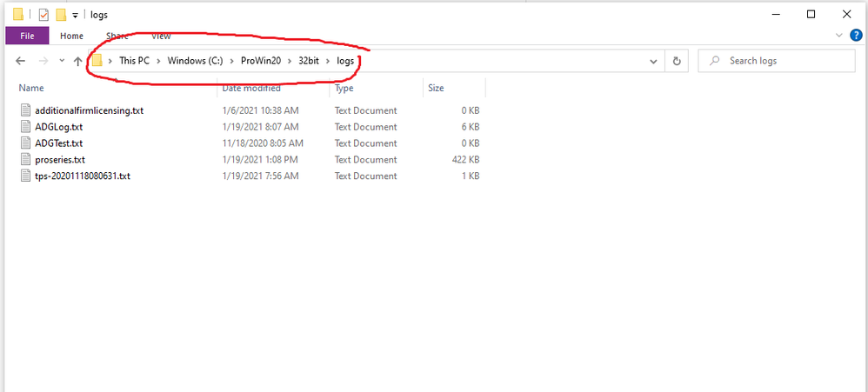Sort files by the Name column header
The height and width of the screenshot is (392, 868).
[x=31, y=88]
